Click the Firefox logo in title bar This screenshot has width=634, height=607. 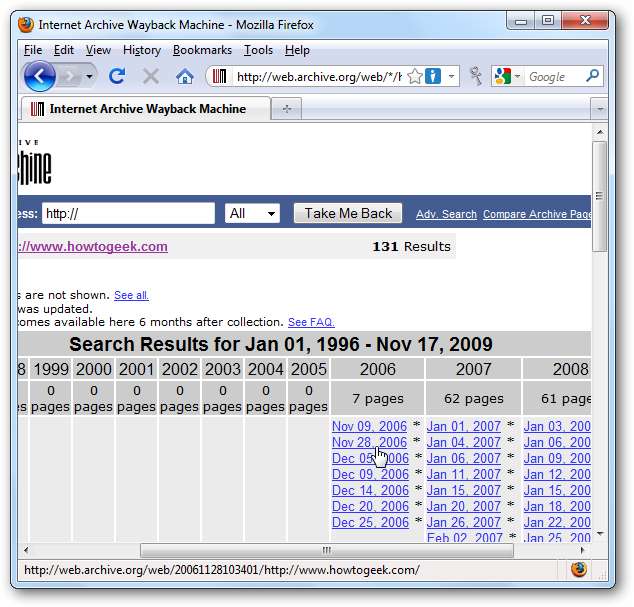pos(26,25)
